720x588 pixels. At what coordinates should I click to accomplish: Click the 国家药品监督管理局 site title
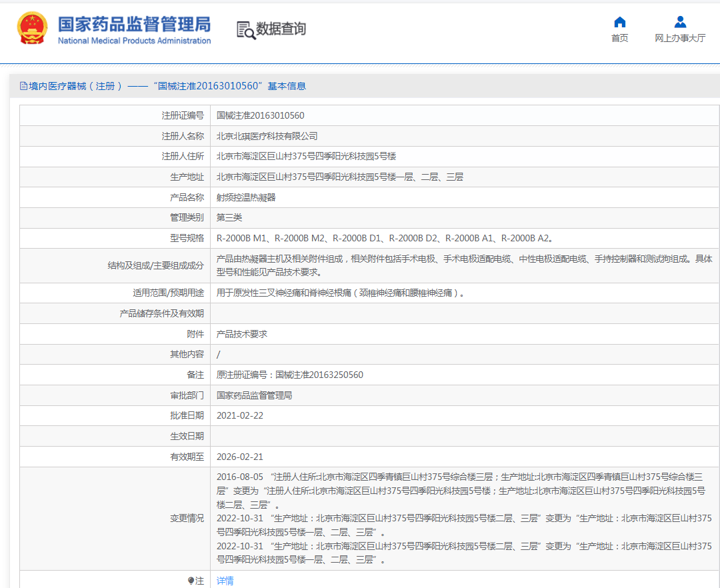[x=134, y=24]
